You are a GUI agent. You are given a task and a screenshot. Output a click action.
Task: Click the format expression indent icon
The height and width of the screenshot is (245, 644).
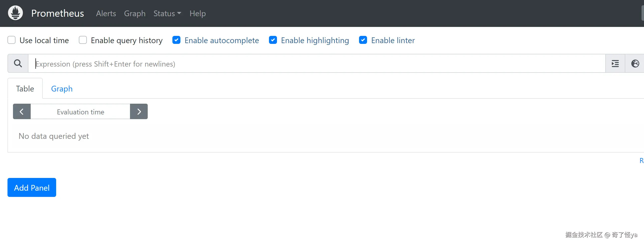[615, 64]
